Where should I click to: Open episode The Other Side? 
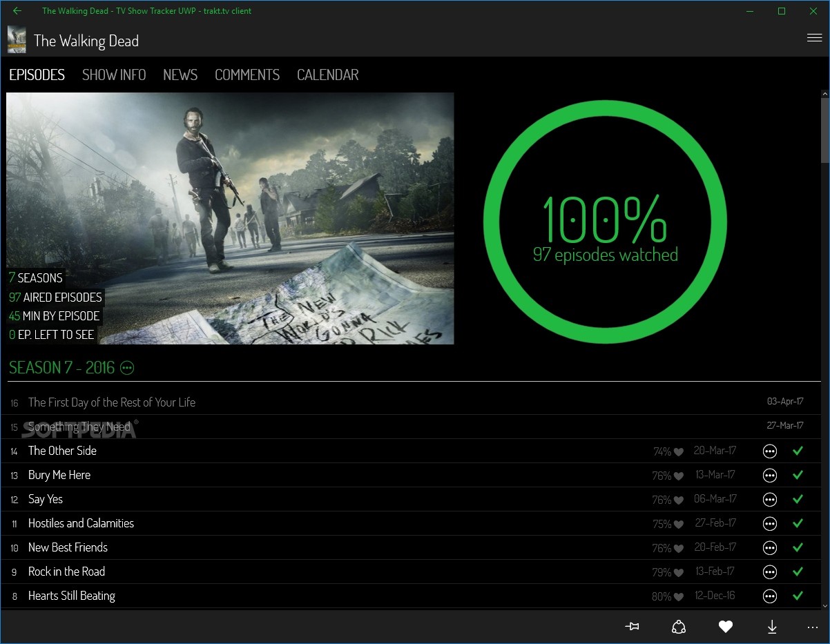[62, 451]
